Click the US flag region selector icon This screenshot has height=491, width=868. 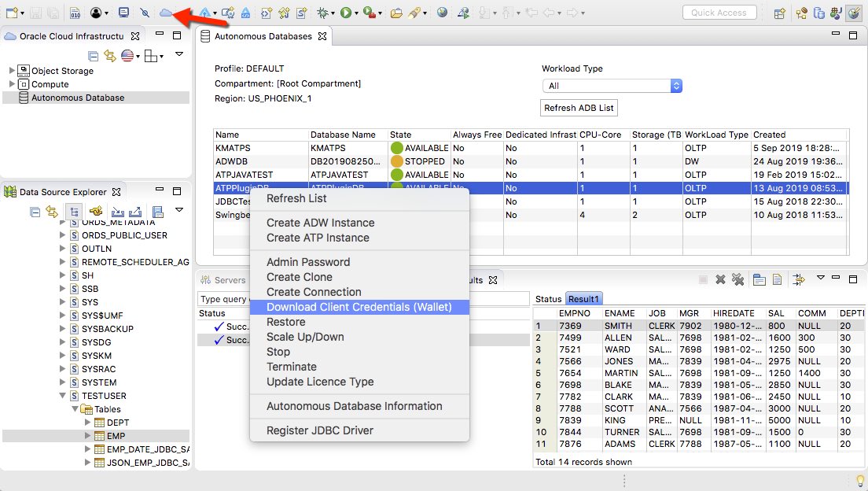click(127, 56)
